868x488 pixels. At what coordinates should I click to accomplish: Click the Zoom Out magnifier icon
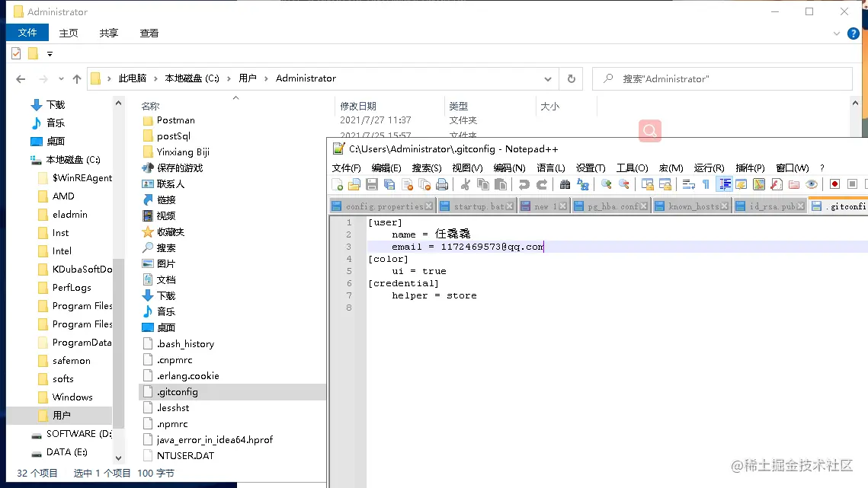(624, 185)
